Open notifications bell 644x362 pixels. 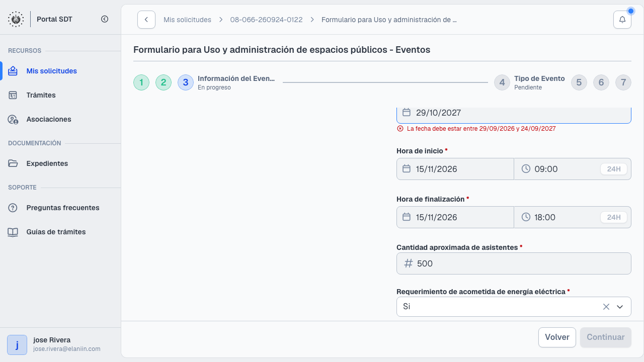tap(622, 20)
